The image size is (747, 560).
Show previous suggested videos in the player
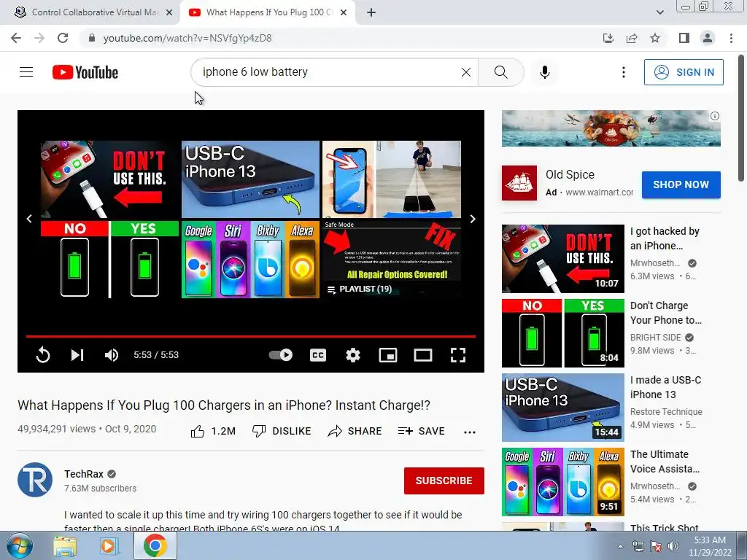[29, 219]
